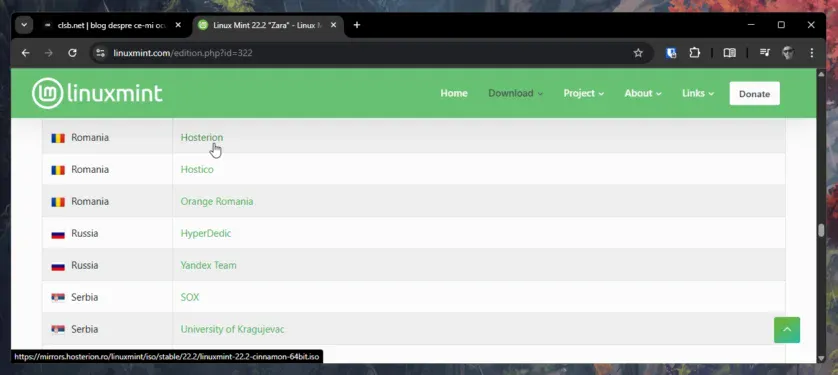Viewport: 838px width, 375px height.
Task: Click Serbian flag in SOX row
Action: click(x=58, y=298)
